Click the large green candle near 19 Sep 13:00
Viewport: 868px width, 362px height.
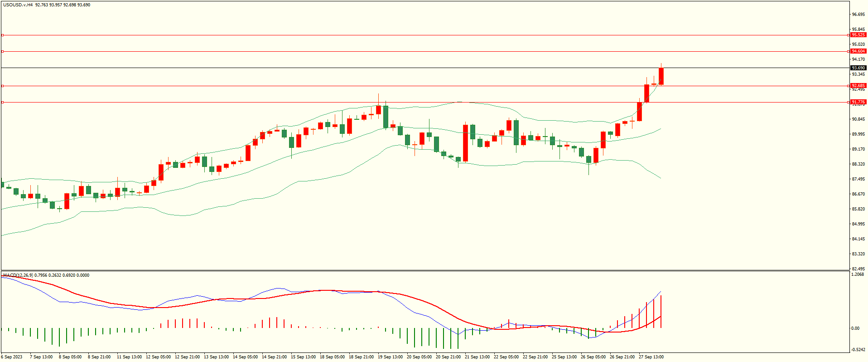[386, 117]
